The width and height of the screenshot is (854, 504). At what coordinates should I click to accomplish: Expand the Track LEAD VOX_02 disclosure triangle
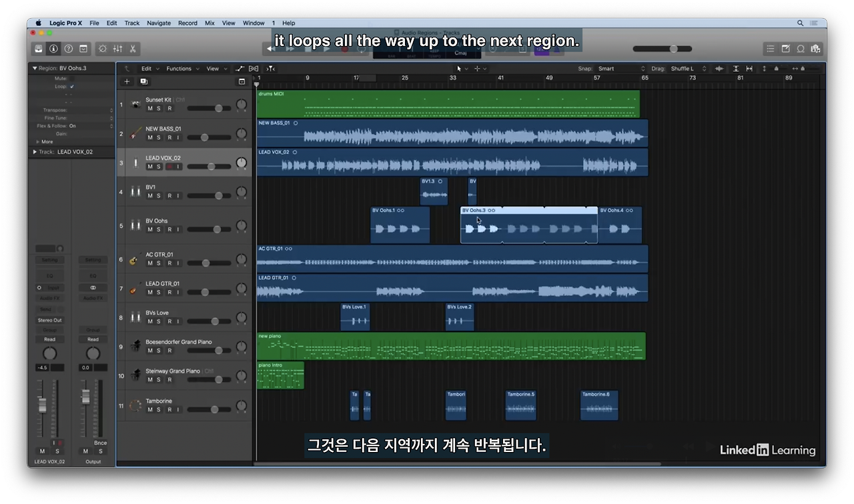point(35,152)
